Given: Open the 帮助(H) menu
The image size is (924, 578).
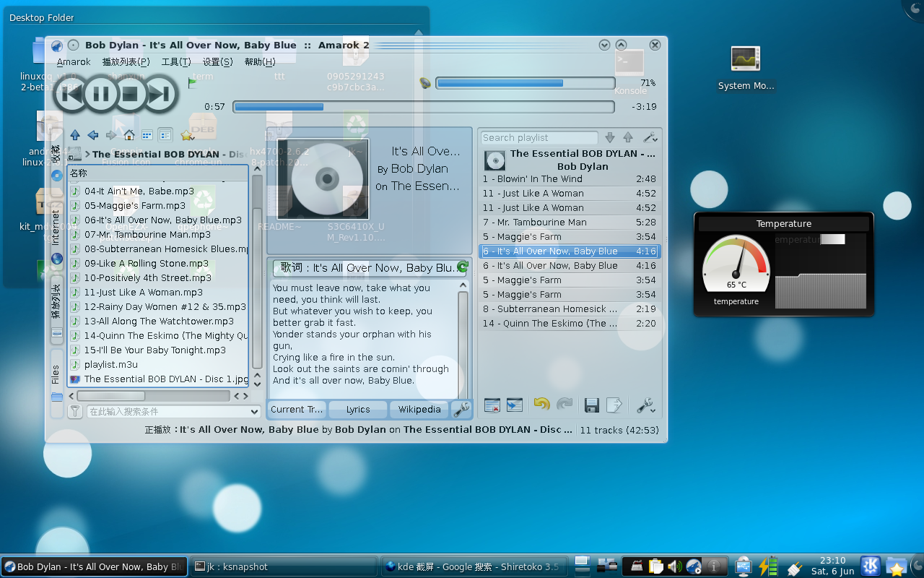Looking at the screenshot, I should [x=260, y=61].
